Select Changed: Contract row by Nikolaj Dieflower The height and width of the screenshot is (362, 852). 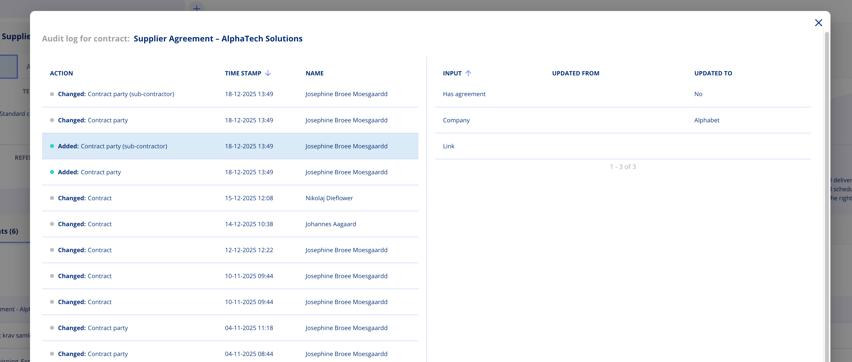coord(230,198)
